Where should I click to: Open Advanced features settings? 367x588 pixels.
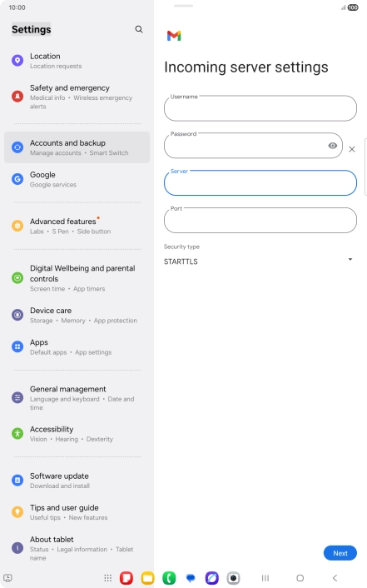click(77, 226)
